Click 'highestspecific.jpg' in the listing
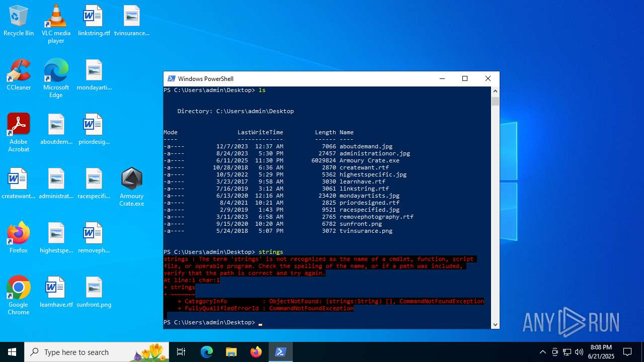 point(373,174)
